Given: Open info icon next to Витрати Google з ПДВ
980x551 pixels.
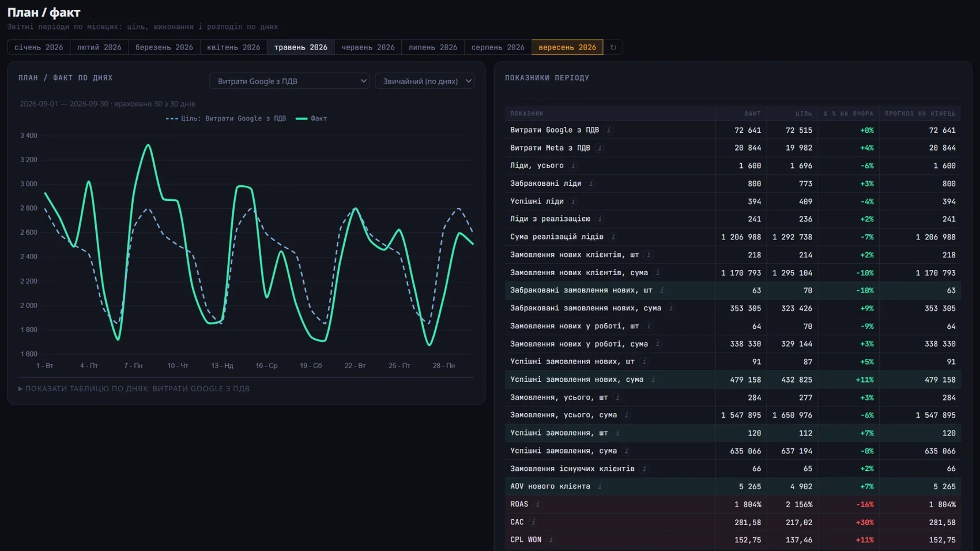Looking at the screenshot, I should pyautogui.click(x=609, y=130).
